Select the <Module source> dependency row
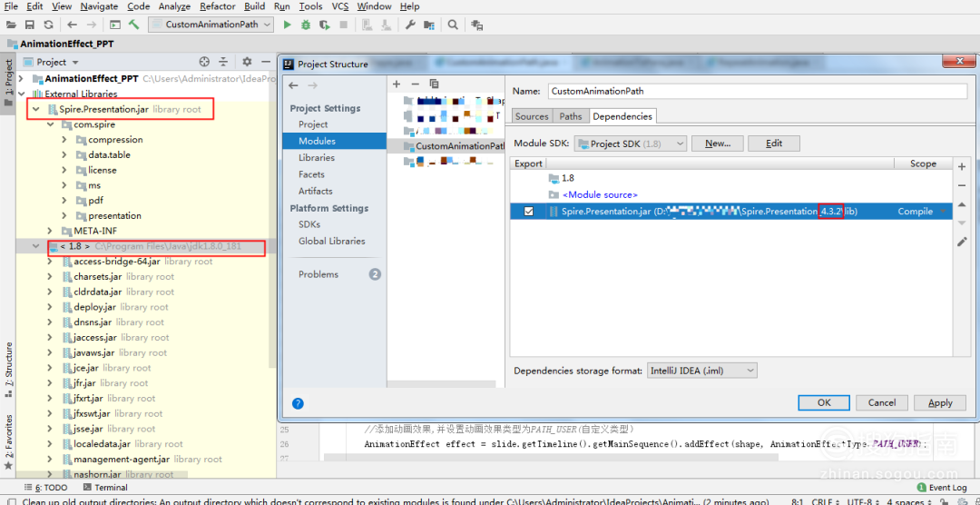980x505 pixels. click(x=600, y=194)
